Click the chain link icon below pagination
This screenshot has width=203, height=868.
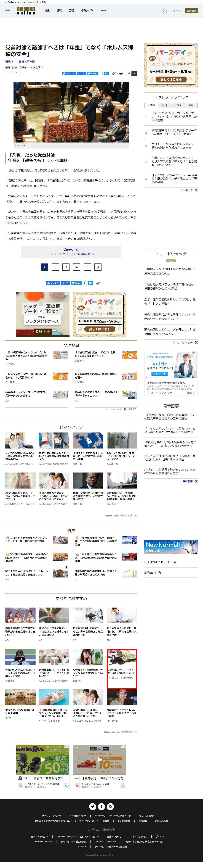98,283
